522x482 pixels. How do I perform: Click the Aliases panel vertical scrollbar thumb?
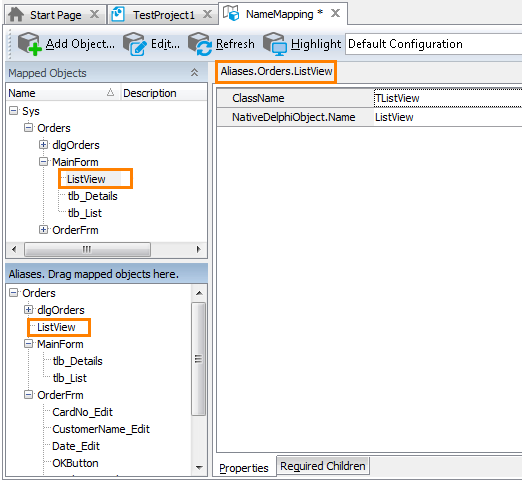(199, 359)
